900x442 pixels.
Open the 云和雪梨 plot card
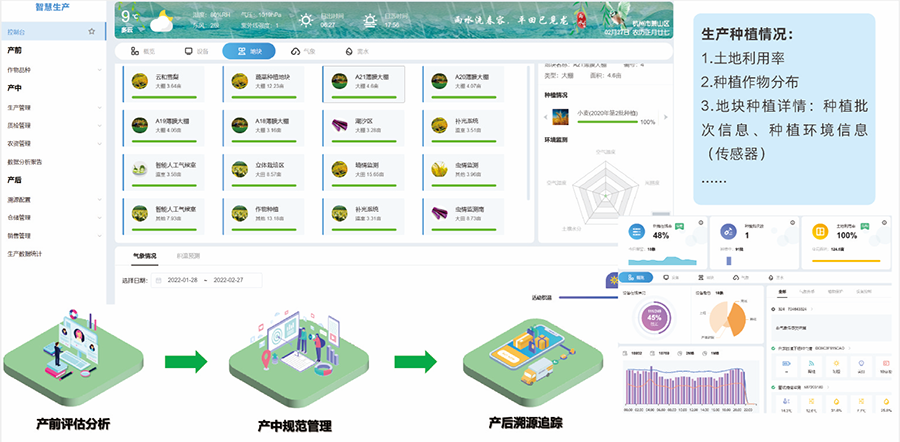click(x=164, y=84)
